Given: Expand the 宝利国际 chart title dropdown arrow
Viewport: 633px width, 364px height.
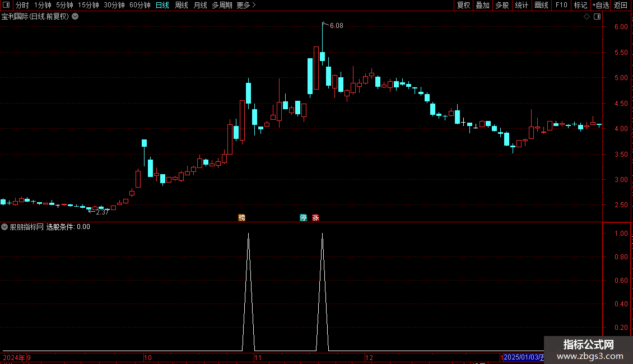Looking at the screenshot, I should point(75,16).
